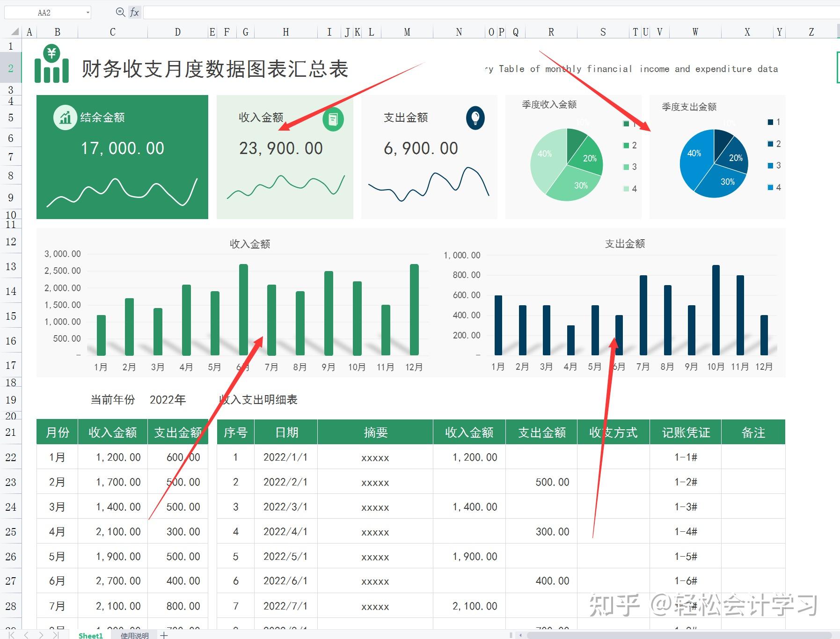Click the horizontal scrollbar at bottom
840x639 pixels.
(x=679, y=635)
